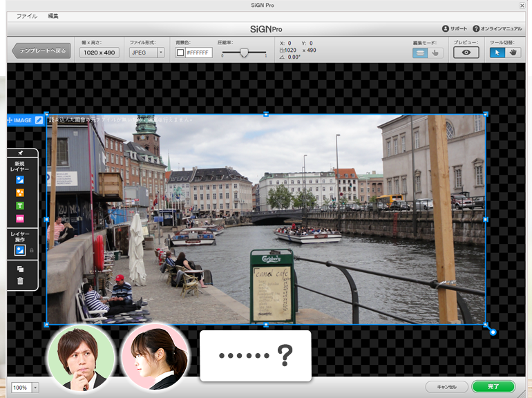Click the width value 1020 readout
Image resolution: width=532 pixels, height=398 pixels.
tap(290, 50)
